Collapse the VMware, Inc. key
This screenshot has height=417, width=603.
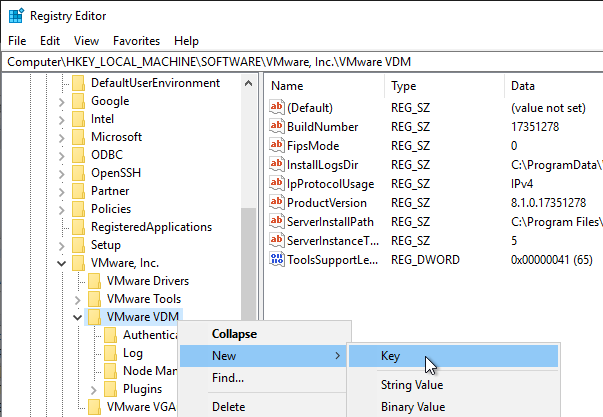coord(62,264)
